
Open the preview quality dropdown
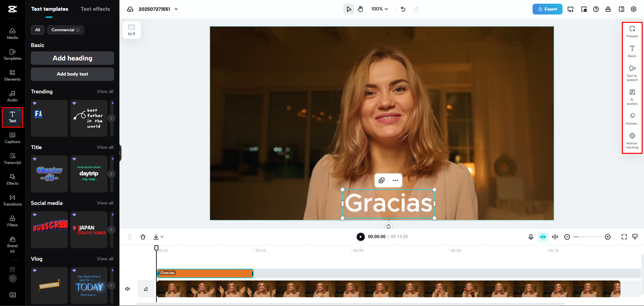pyautogui.click(x=635, y=237)
